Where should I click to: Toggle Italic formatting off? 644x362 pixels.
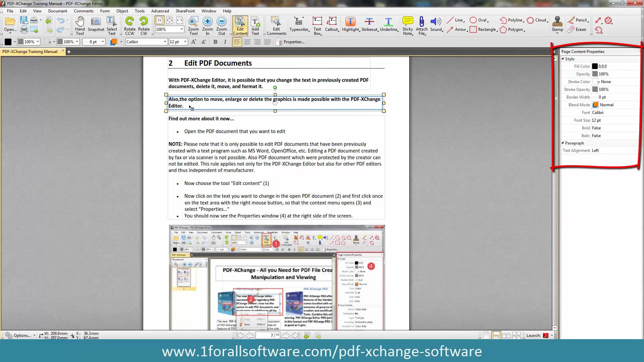[x=226, y=42]
